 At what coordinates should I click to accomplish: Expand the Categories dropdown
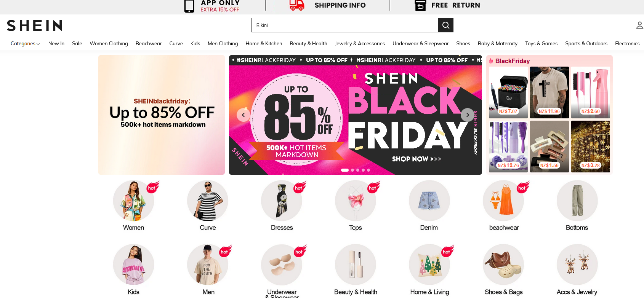coord(25,44)
